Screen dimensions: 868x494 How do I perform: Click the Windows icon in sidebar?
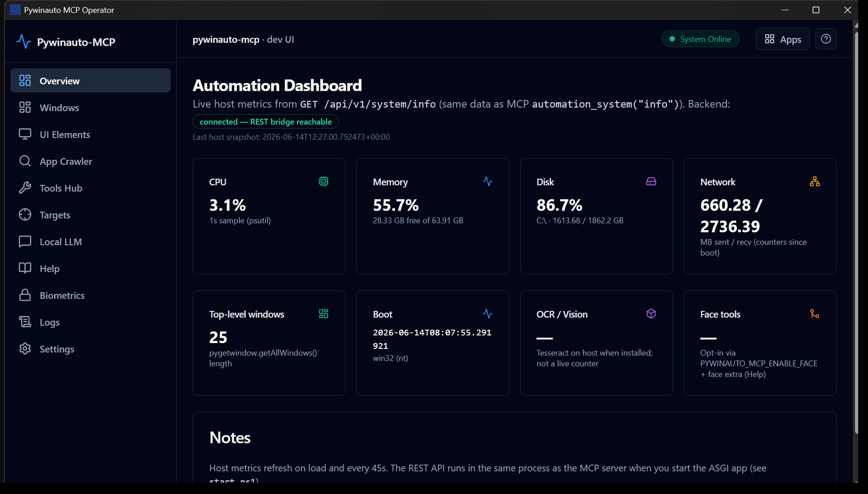coord(25,108)
